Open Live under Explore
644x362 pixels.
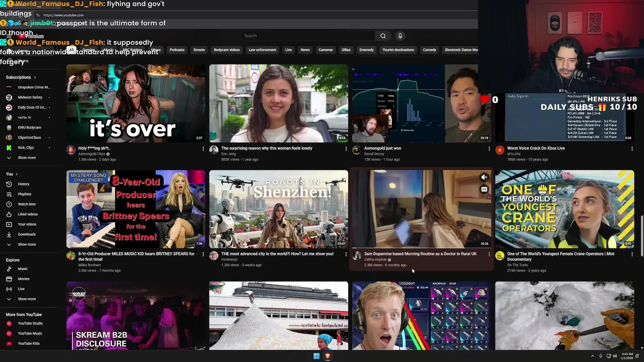(x=21, y=289)
